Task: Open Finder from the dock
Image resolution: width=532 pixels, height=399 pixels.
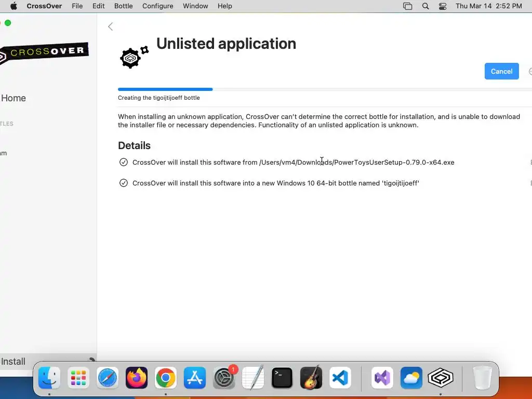Action: click(49, 378)
